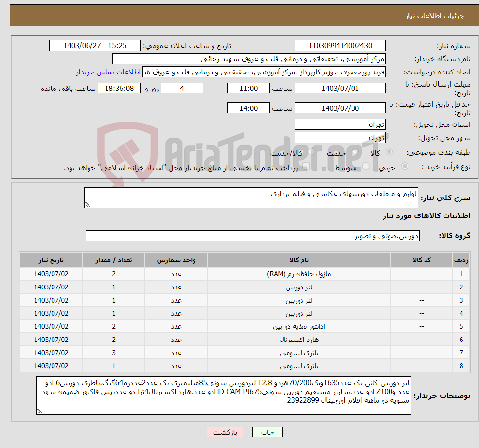Click the payment note about اسناد خزانه اسلامی
Screen dimensions: 479x448
pos(180,168)
